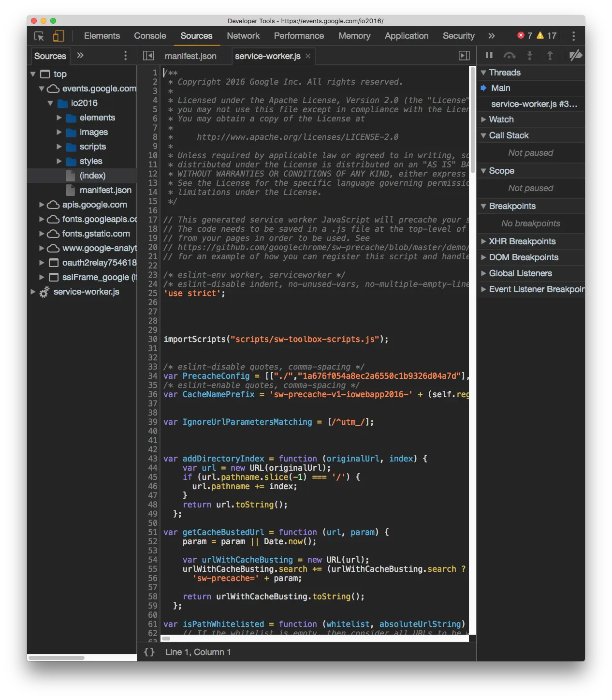This screenshot has width=612, height=700.
Task: Click the (index) file icon
Action: (71, 176)
